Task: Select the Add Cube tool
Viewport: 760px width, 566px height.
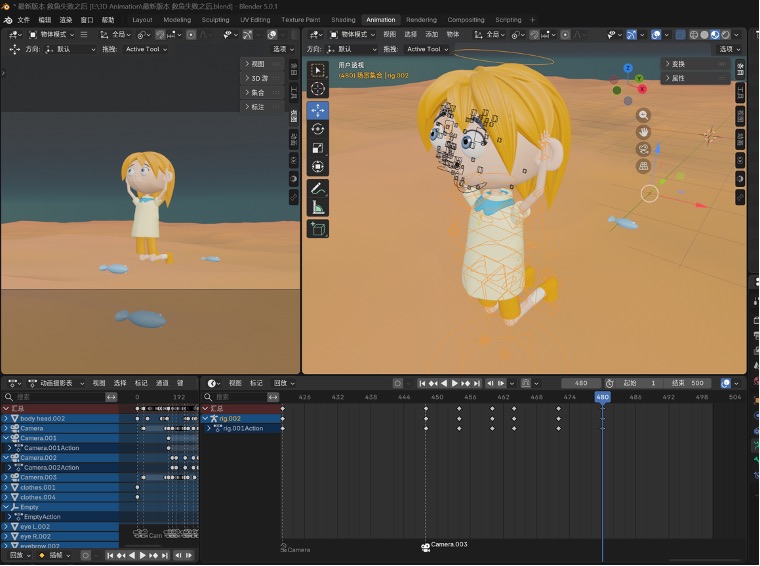Action: click(317, 229)
